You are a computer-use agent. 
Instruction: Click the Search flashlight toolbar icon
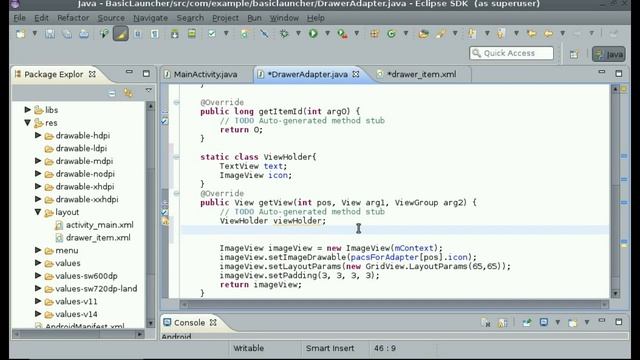click(440, 34)
